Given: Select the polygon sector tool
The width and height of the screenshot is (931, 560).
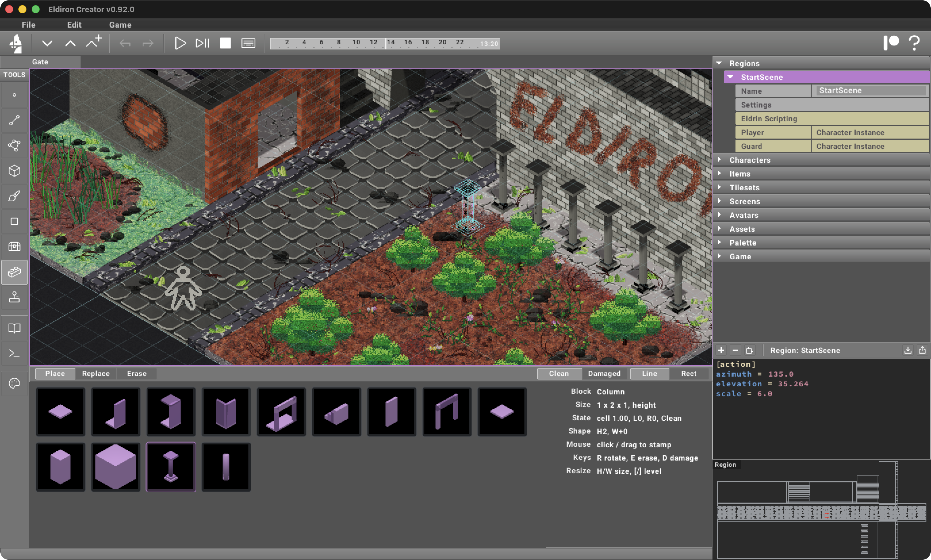Looking at the screenshot, I should pyautogui.click(x=14, y=146).
